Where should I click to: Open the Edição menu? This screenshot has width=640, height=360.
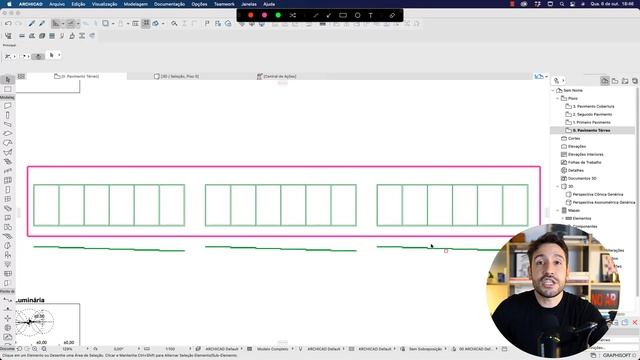click(x=78, y=4)
